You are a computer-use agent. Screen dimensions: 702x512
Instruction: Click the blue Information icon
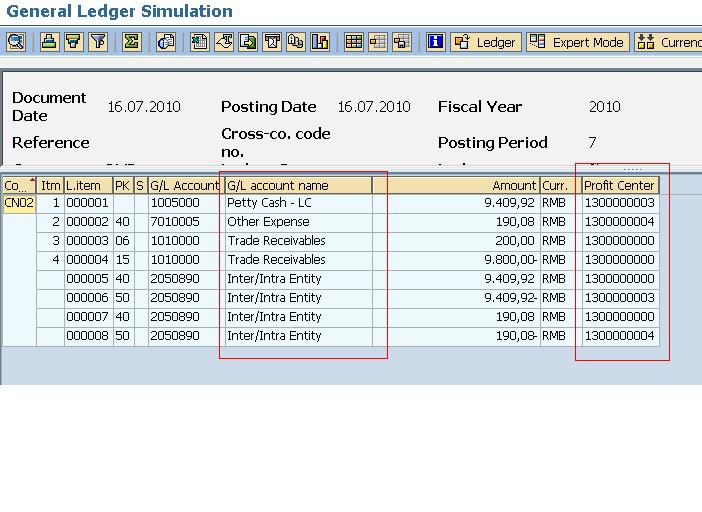tap(435, 42)
